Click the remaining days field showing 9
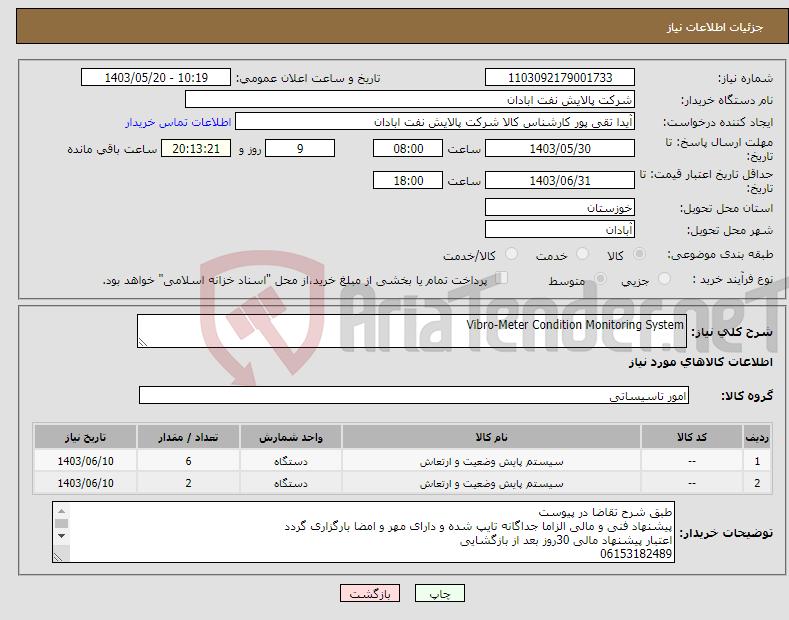 (300, 148)
